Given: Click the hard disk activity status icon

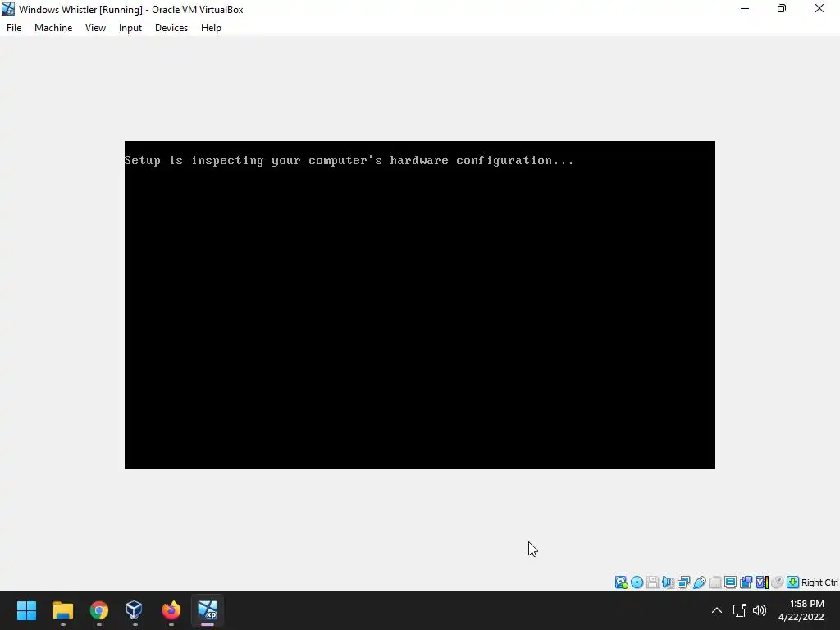Looking at the screenshot, I should [622, 582].
